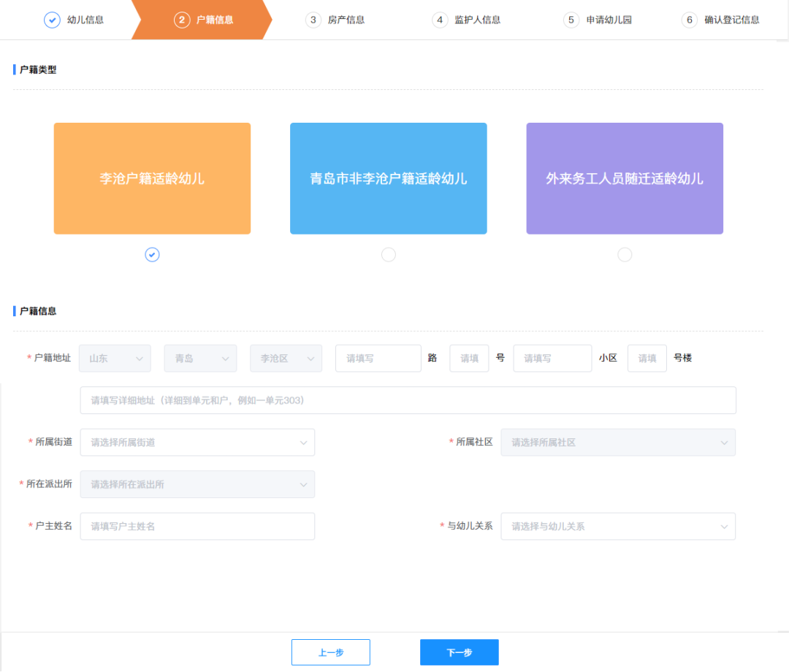Click step 2 number circle for 户籍信息

(182, 20)
